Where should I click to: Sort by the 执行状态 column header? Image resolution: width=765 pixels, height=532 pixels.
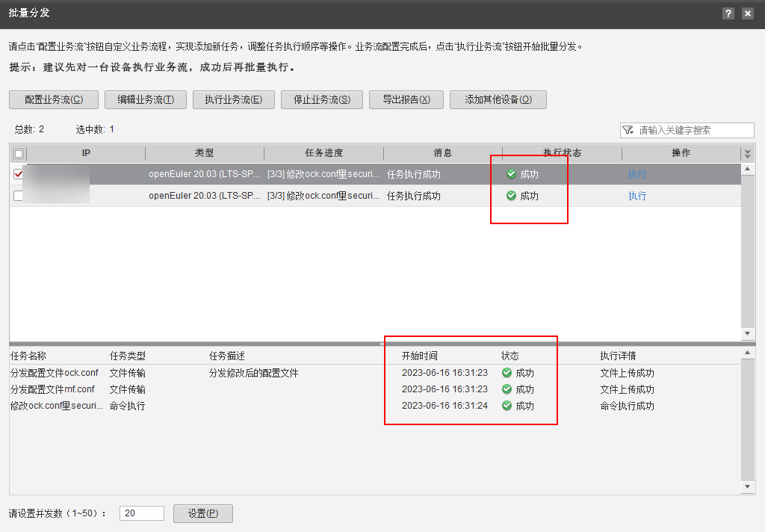click(562, 153)
